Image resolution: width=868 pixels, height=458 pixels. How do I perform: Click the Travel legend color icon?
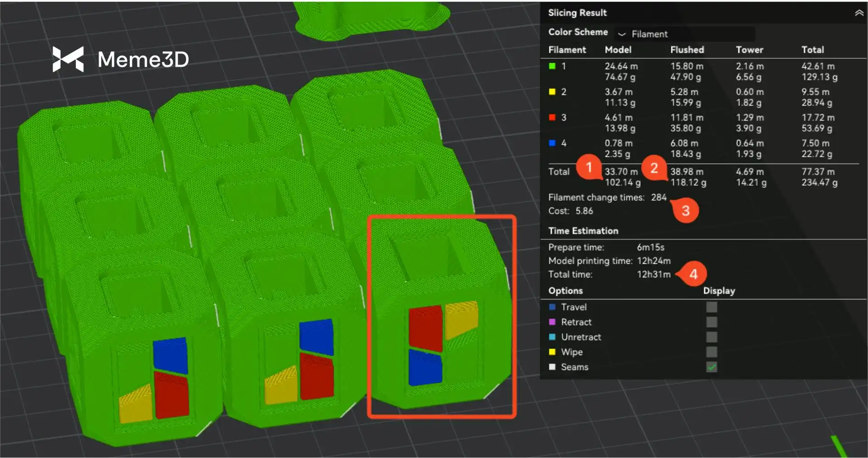pyautogui.click(x=552, y=307)
